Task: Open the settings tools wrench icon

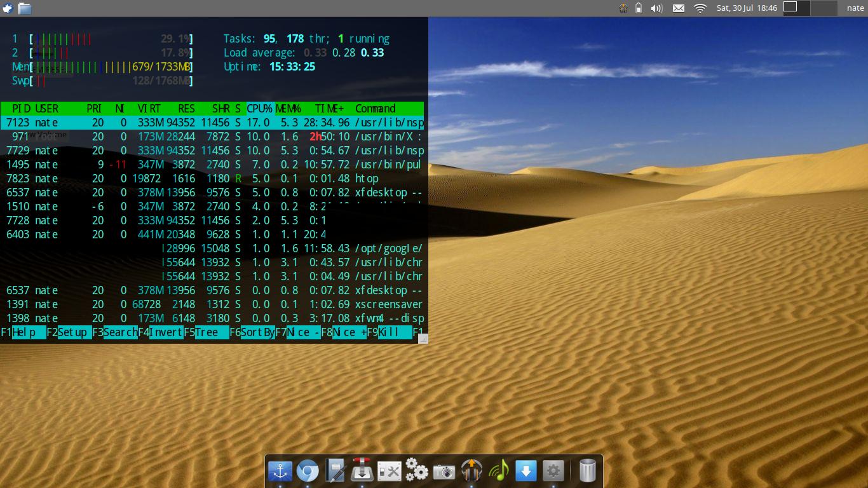Action: click(390, 471)
